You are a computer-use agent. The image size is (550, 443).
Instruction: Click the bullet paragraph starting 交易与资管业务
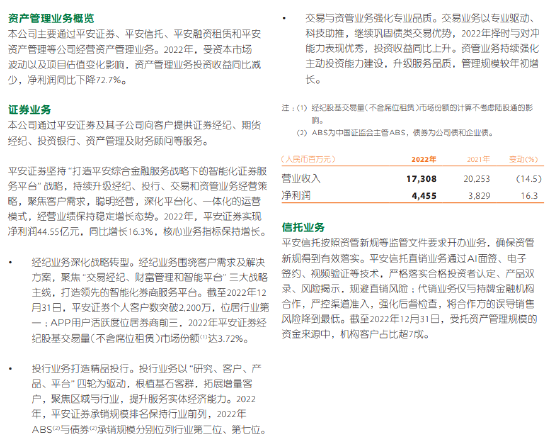coord(422,48)
